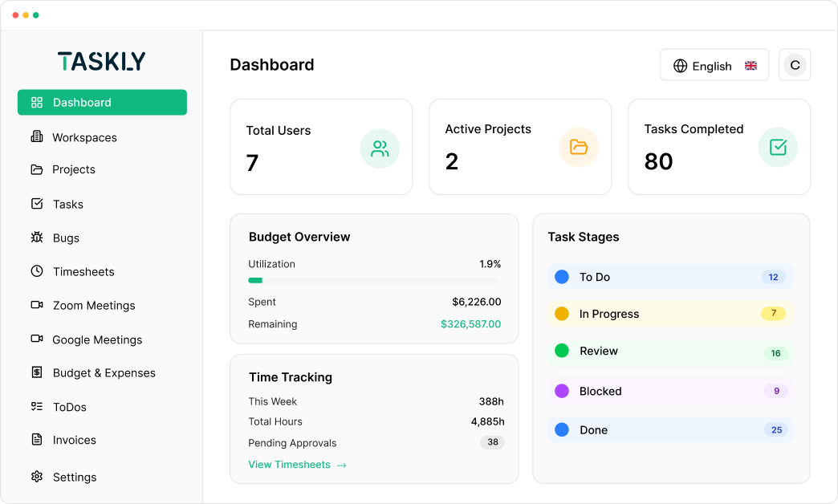Click the Review stage row
The image size is (838, 504).
tap(671, 352)
